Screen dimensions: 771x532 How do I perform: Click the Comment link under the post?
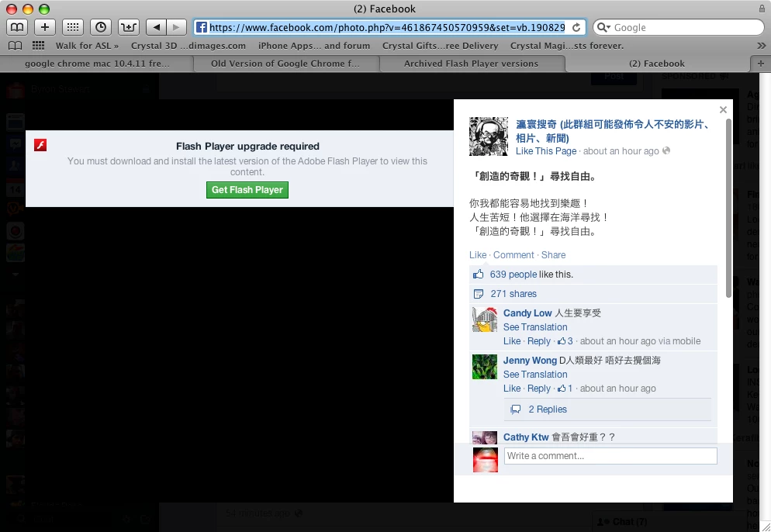click(513, 254)
